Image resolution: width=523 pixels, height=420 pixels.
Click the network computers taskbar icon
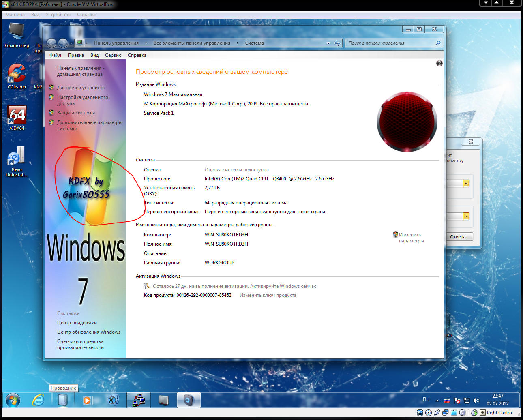click(139, 401)
